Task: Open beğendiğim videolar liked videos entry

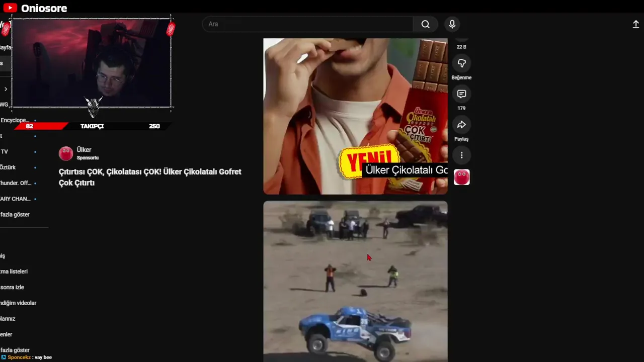Action: point(18,303)
